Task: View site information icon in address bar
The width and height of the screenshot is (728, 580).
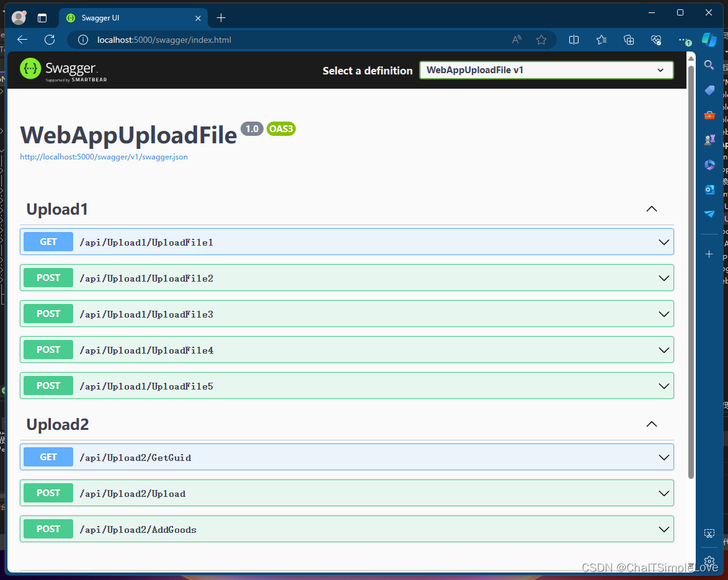Action: tap(83, 40)
